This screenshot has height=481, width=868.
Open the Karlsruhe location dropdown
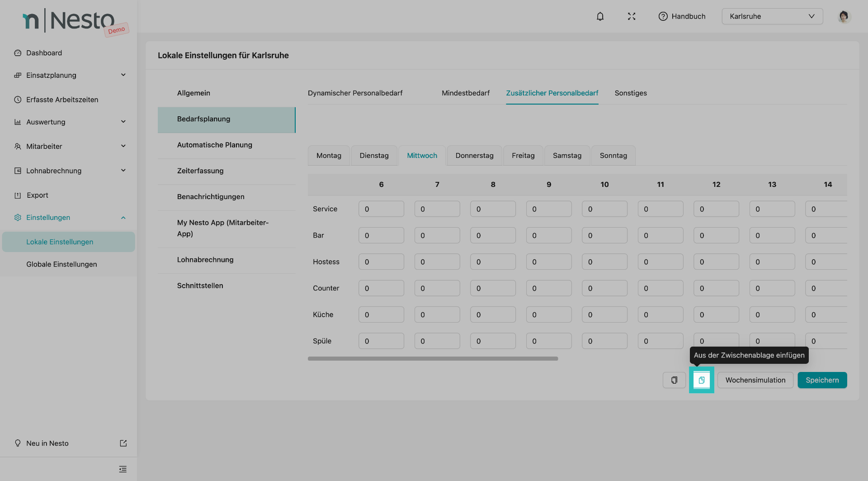tap(772, 16)
